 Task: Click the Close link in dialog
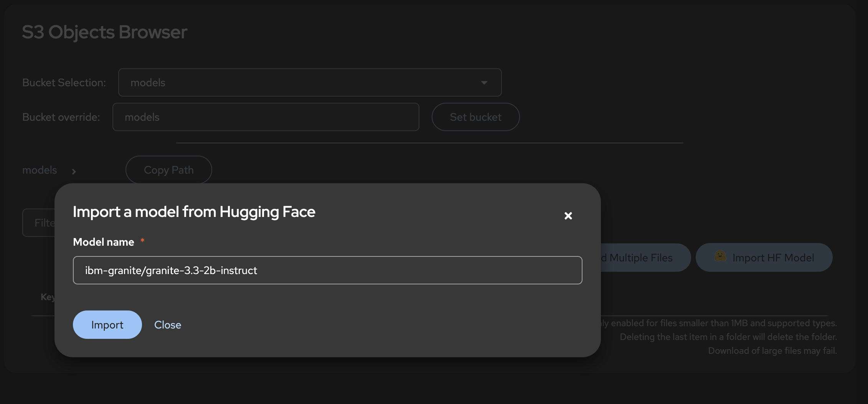point(168,325)
